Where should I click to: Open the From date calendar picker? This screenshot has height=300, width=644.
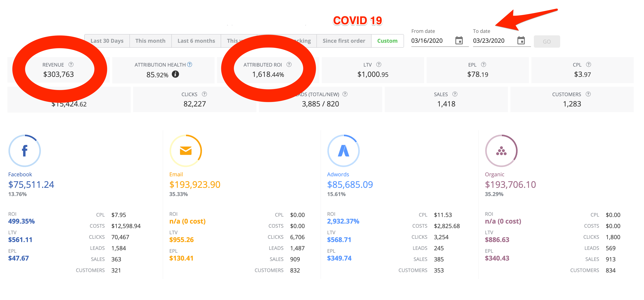pyautogui.click(x=459, y=40)
